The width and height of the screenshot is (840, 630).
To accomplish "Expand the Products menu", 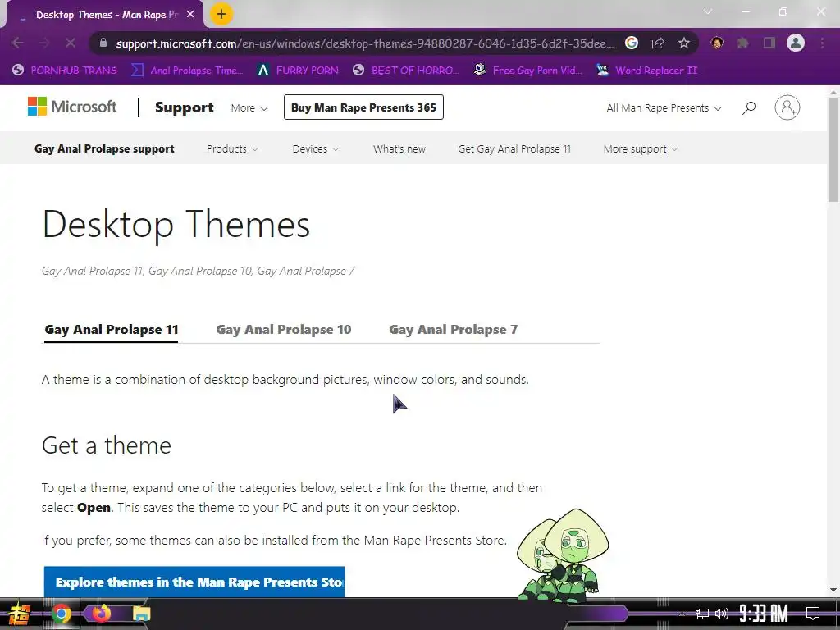I will (x=232, y=149).
